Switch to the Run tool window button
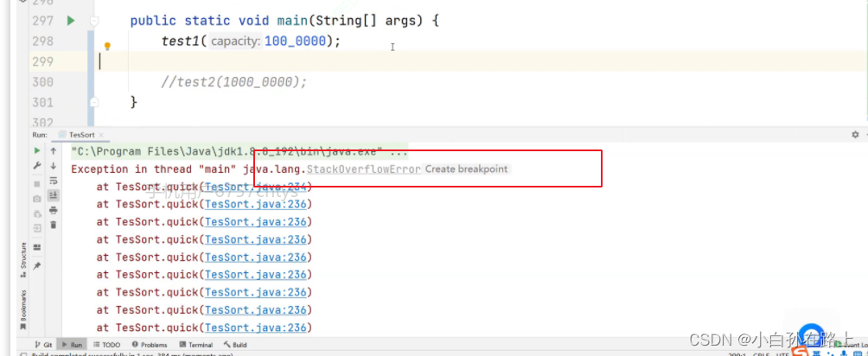This screenshot has height=356, width=868. click(x=72, y=345)
